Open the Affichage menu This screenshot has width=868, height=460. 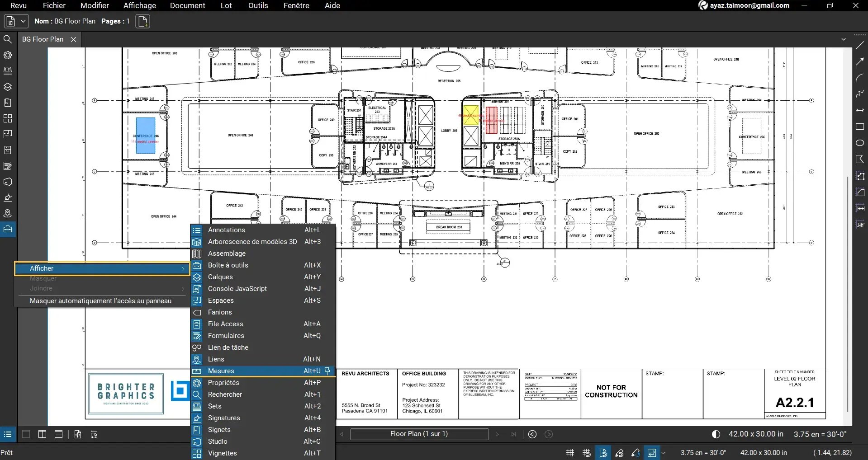point(139,5)
